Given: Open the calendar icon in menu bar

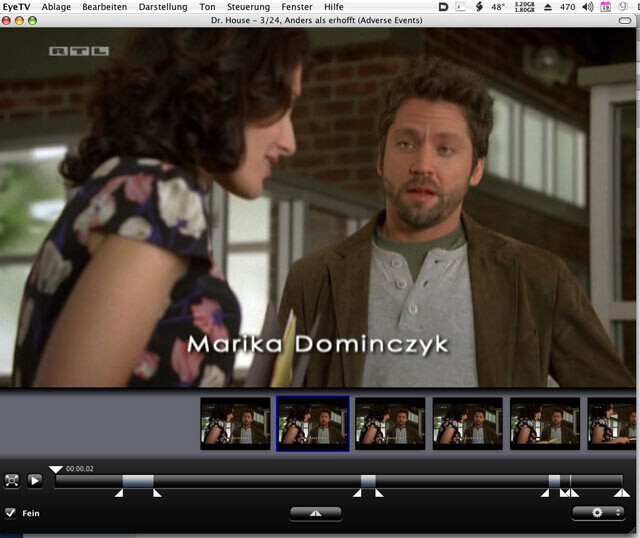Looking at the screenshot, I should (606, 7).
